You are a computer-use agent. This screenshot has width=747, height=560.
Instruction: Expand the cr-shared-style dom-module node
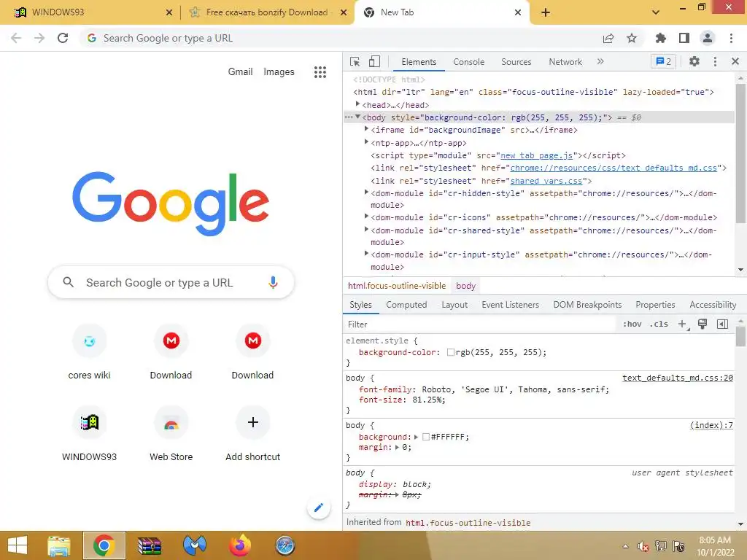(366, 230)
